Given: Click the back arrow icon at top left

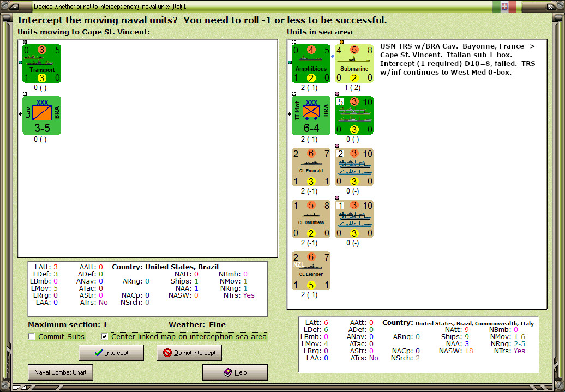Looking at the screenshot, I should point(14,6).
